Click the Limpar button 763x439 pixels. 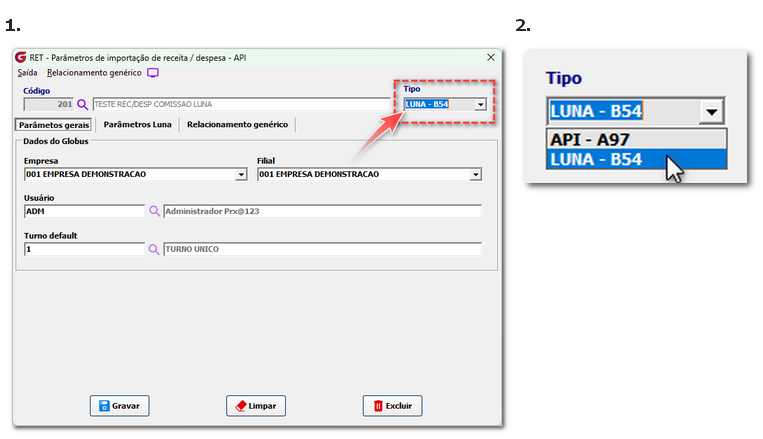click(256, 406)
